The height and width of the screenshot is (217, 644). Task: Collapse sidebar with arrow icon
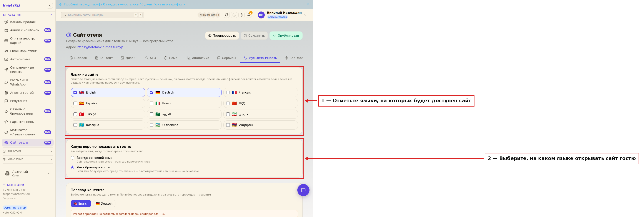click(50, 5)
